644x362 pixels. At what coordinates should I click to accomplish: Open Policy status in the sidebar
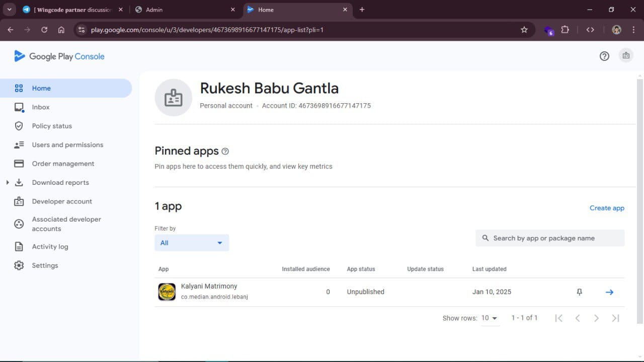pyautogui.click(x=66, y=126)
